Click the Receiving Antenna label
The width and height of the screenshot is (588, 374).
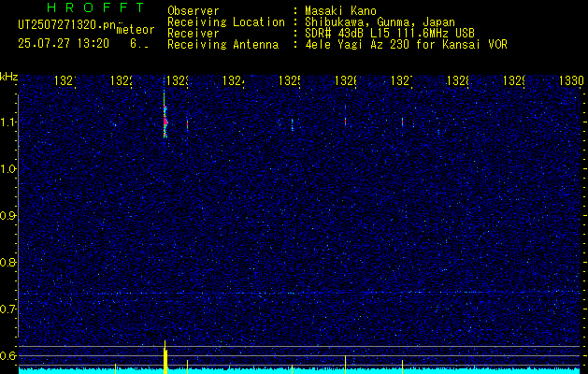coord(222,44)
